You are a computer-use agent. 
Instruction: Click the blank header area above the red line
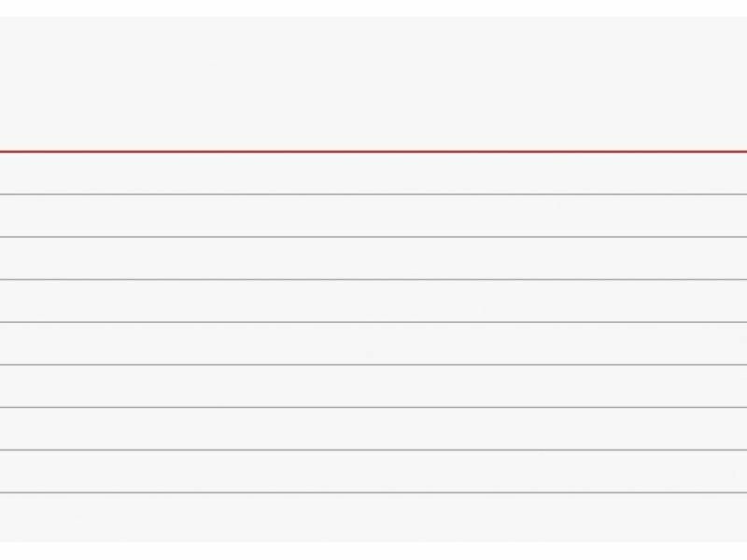373,84
